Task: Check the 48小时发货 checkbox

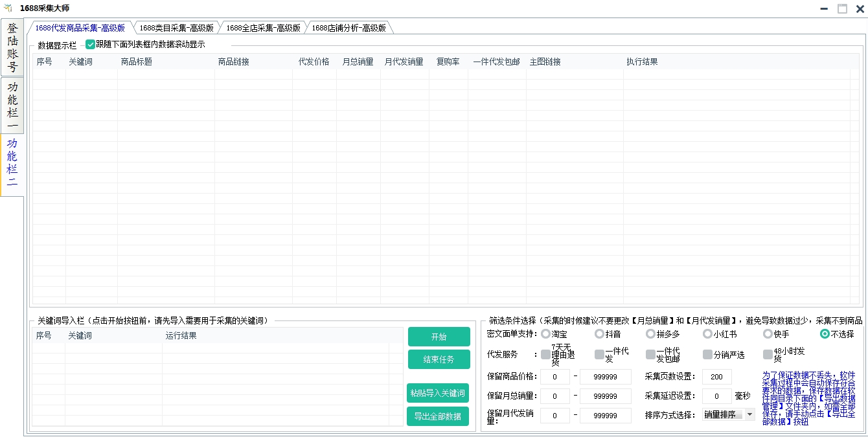Action: click(x=768, y=354)
